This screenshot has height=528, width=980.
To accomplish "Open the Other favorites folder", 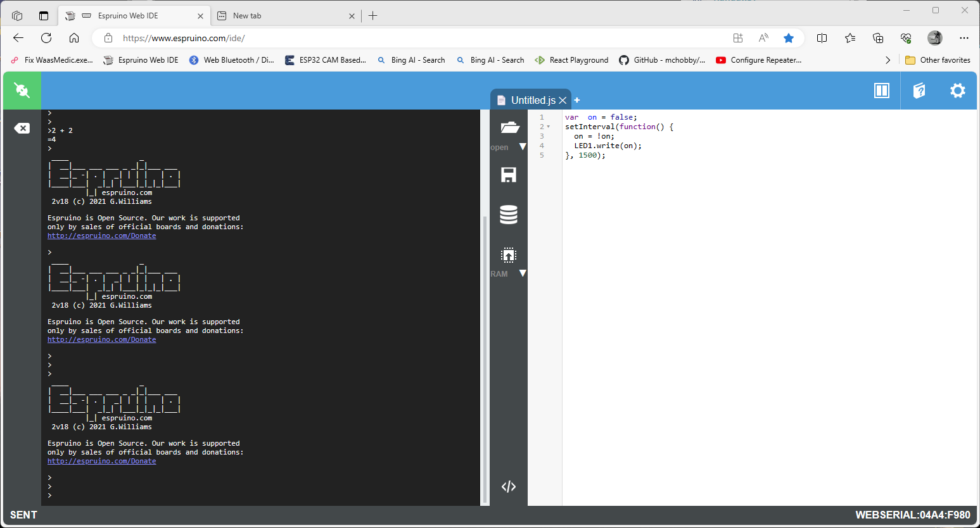I will tap(938, 60).
